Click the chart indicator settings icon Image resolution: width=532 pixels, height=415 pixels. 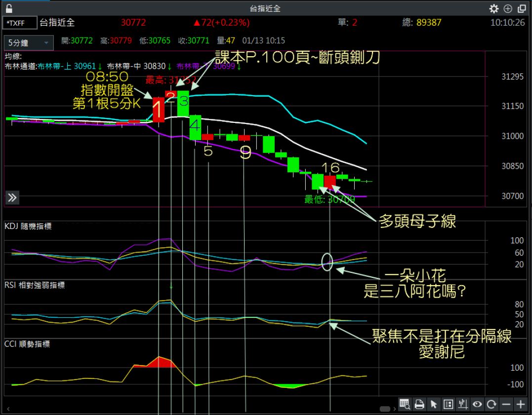463,405
